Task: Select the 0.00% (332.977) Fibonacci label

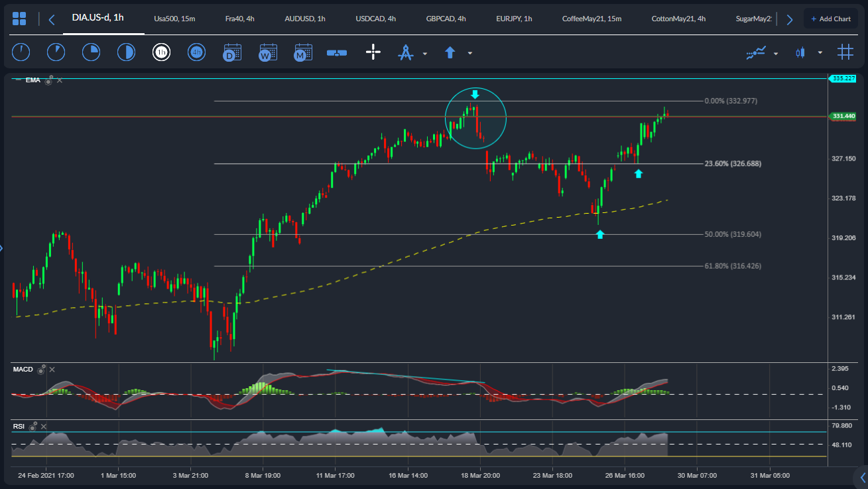Action: (731, 101)
